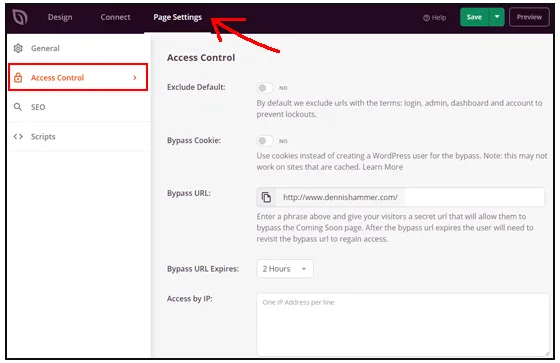This screenshot has width=560, height=363.
Task: Click the 'http://www.dennishammer.com/' URL prefix text
Action: (340, 197)
